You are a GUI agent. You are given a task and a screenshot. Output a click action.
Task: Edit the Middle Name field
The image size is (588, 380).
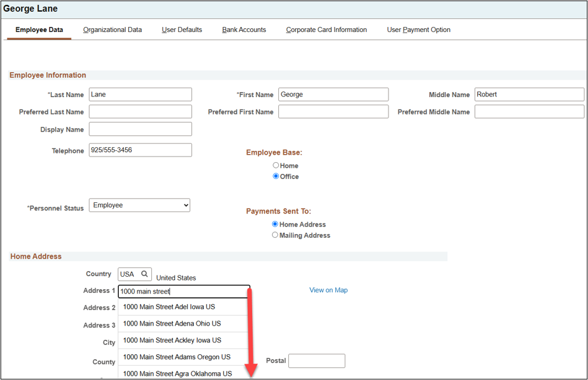(x=529, y=95)
